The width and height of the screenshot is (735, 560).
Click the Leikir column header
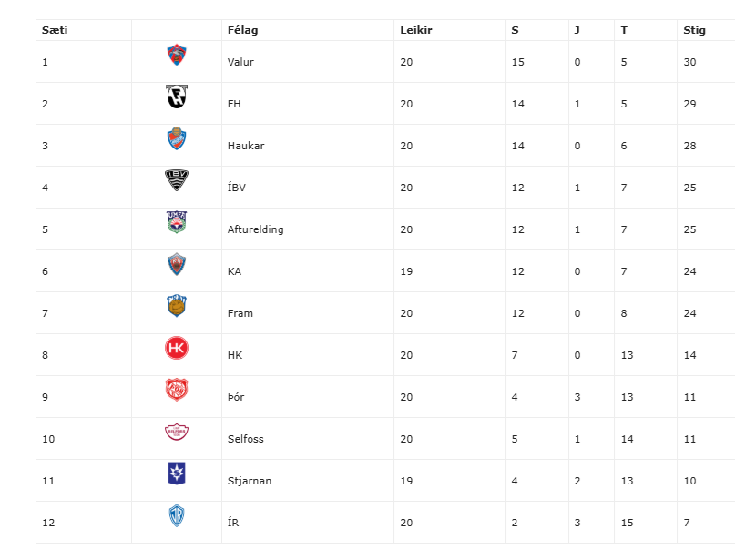tap(415, 30)
